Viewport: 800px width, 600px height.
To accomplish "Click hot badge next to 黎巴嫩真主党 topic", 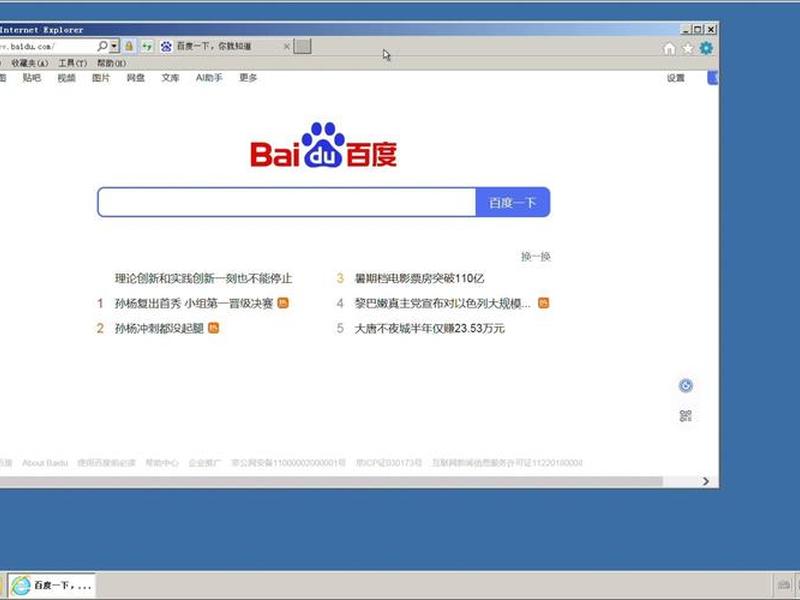I will point(544,303).
